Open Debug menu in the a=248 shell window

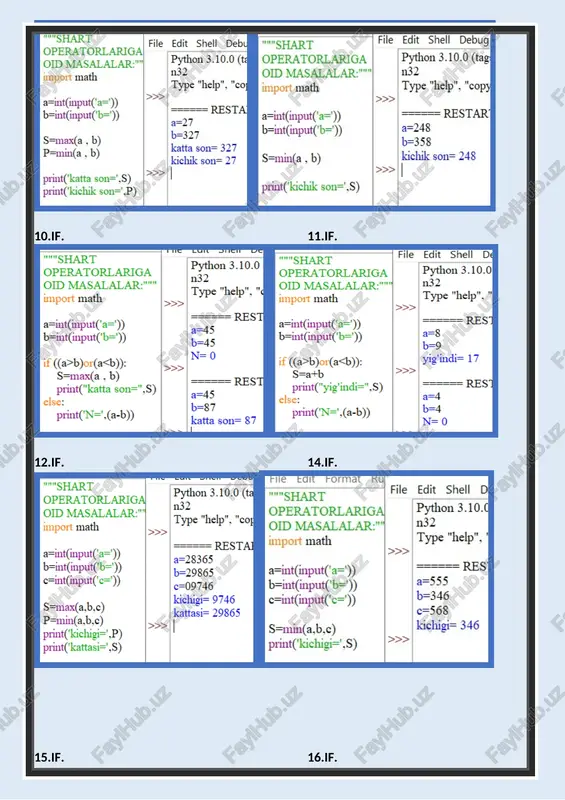pyautogui.click(x=474, y=40)
